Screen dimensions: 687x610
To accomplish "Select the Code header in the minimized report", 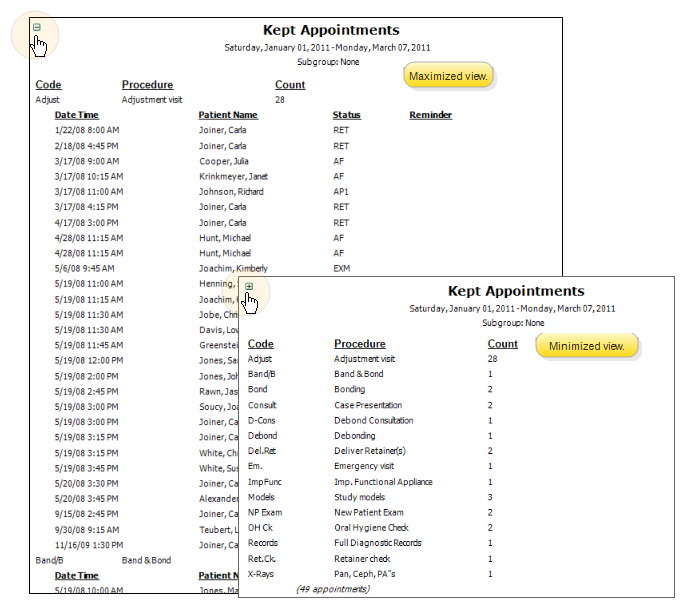I will coord(260,344).
